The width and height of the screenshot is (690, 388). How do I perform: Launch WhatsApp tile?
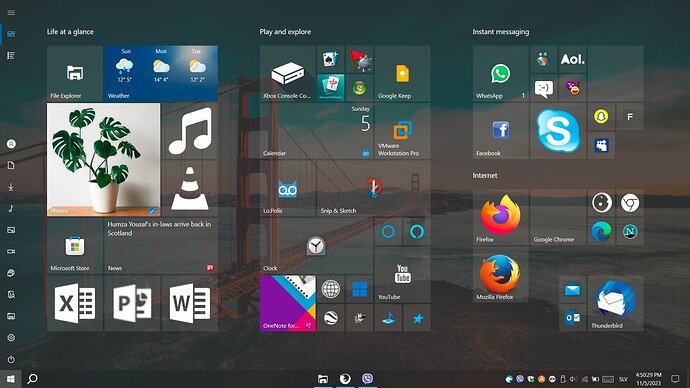tap(501, 73)
